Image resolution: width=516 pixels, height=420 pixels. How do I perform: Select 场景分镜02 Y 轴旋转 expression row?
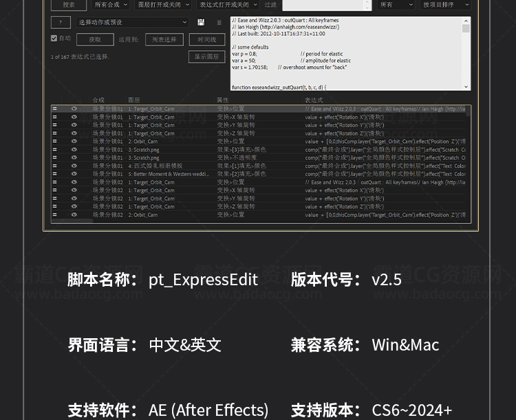click(259, 199)
